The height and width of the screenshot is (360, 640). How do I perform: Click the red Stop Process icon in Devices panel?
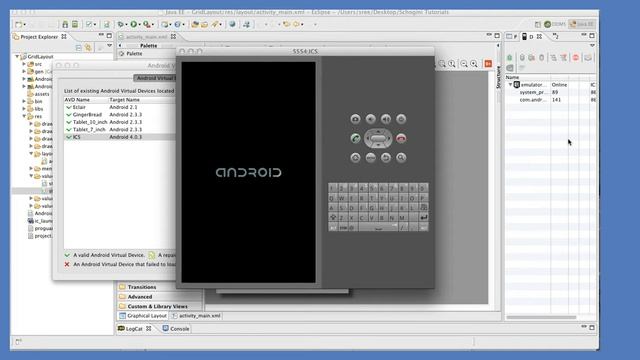pyautogui.click(x=576, y=58)
